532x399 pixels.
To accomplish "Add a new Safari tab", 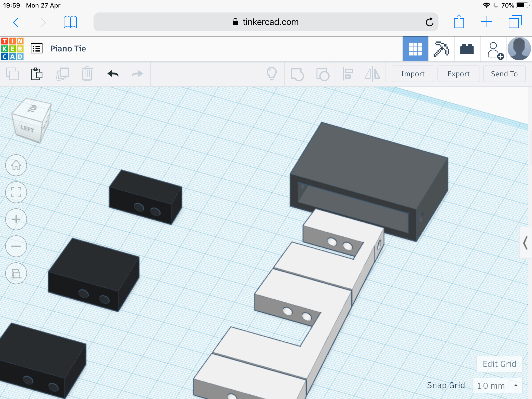I will tap(487, 22).
